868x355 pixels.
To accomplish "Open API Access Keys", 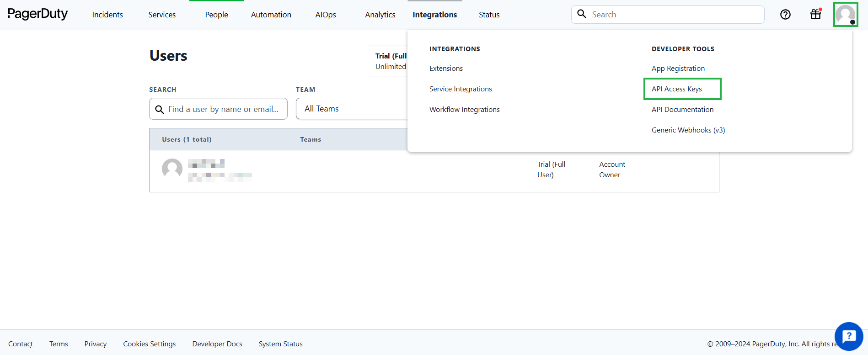I will pos(677,89).
